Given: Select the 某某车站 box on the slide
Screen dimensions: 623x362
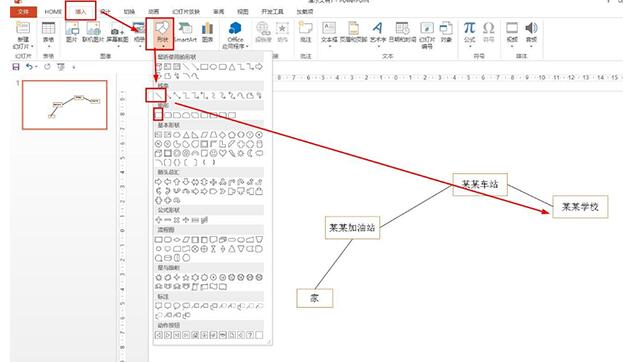Looking at the screenshot, I should pyautogui.click(x=480, y=184).
